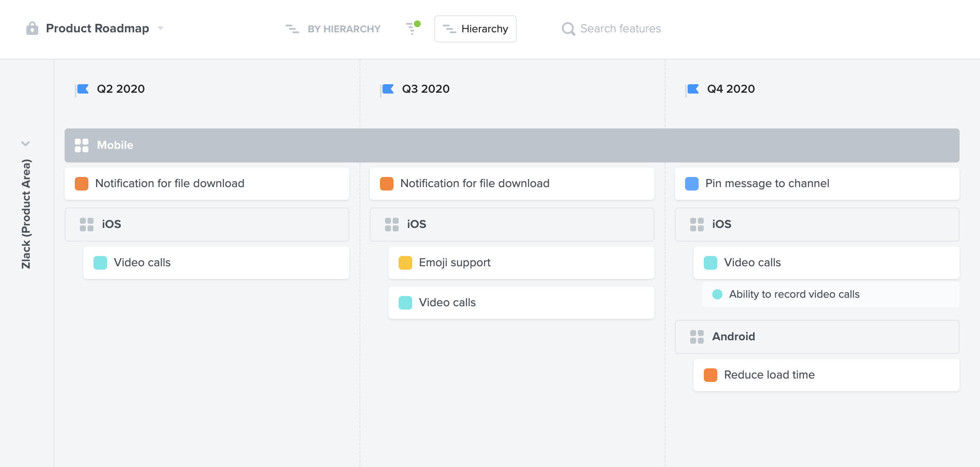
Task: Open the BY HIERARCHY grouping menu
Action: [x=344, y=28]
